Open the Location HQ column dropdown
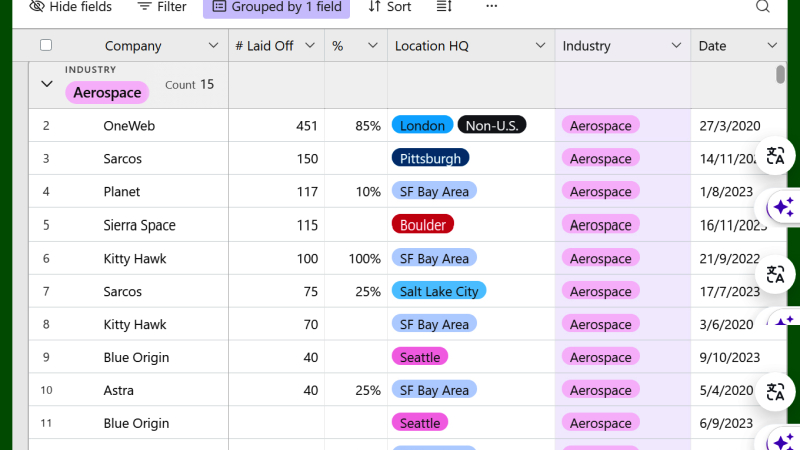 [540, 45]
